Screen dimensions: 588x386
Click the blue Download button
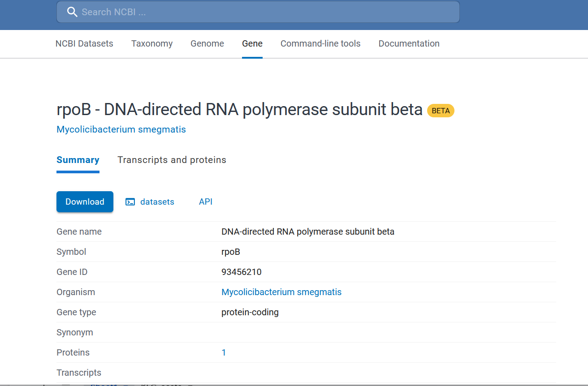tap(85, 202)
